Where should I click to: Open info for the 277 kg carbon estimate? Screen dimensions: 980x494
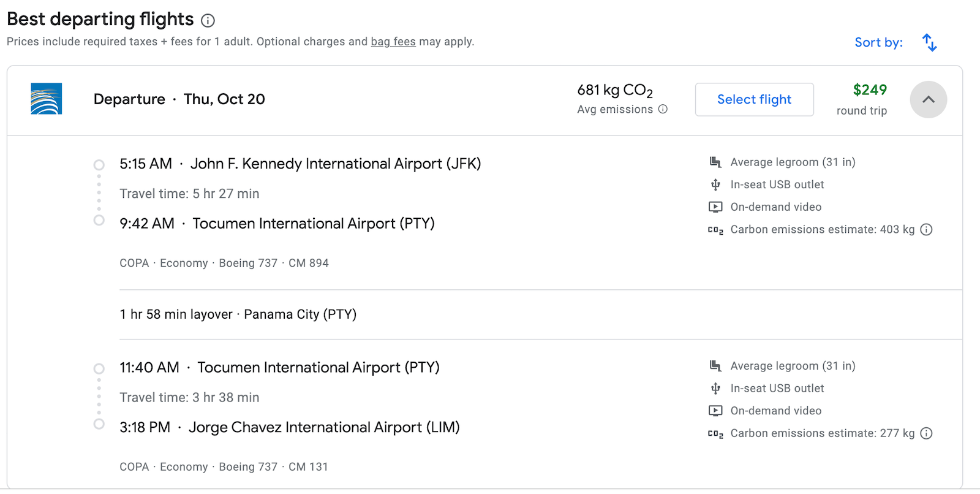[927, 433]
